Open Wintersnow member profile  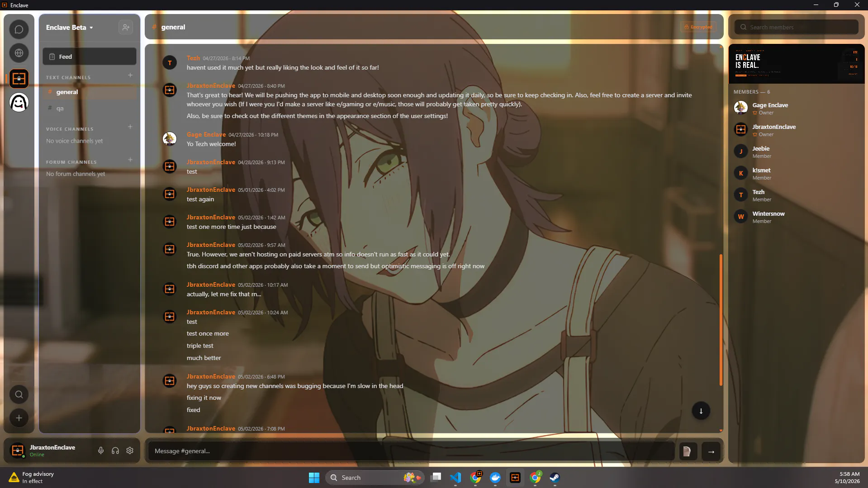[797, 217]
